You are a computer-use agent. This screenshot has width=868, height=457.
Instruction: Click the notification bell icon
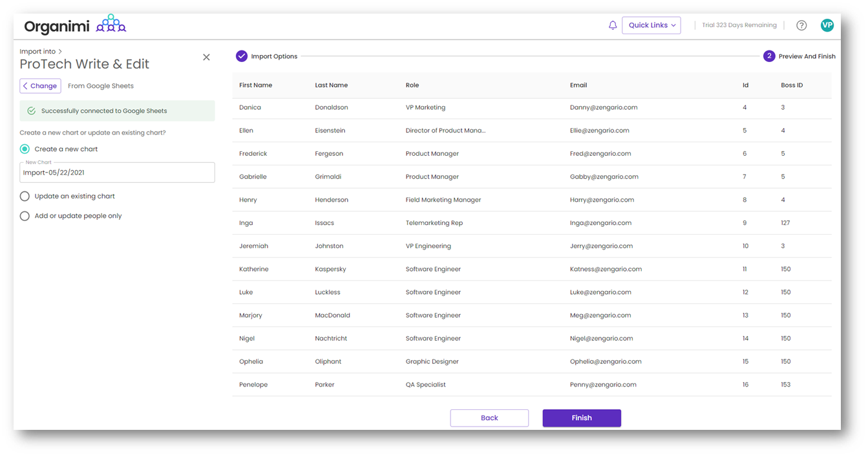point(613,25)
